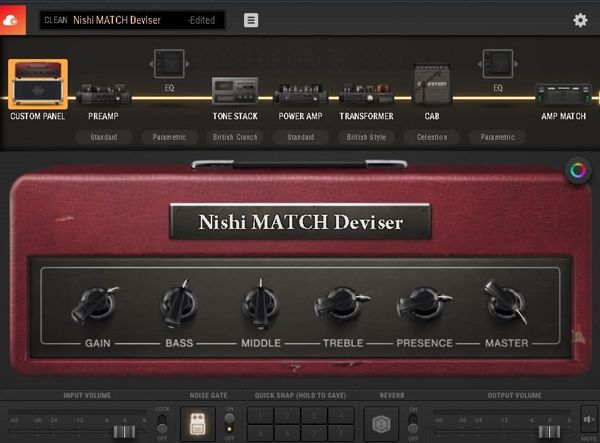Select the Transformer module icon
Viewport: 600px width, 443px height.
(366, 93)
